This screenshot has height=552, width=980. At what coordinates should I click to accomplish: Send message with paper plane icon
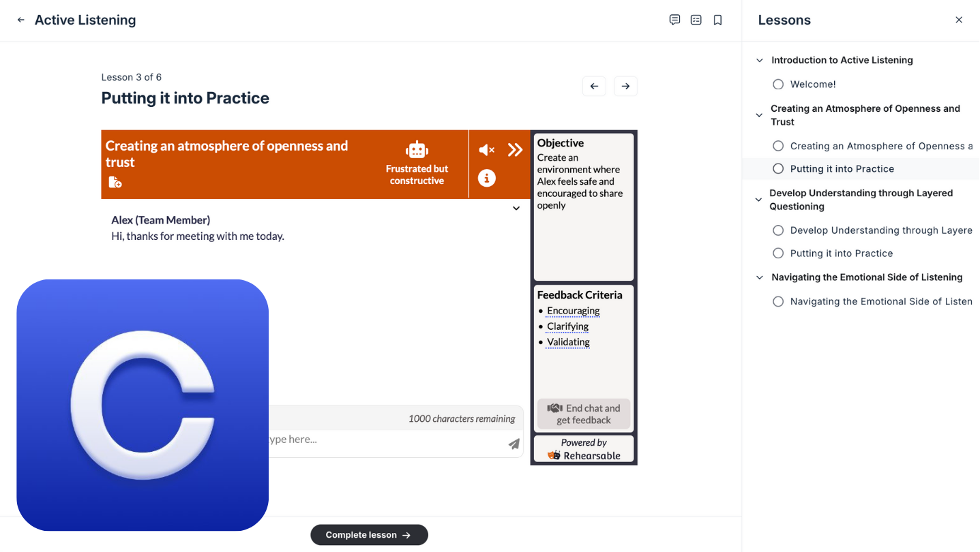pos(514,444)
